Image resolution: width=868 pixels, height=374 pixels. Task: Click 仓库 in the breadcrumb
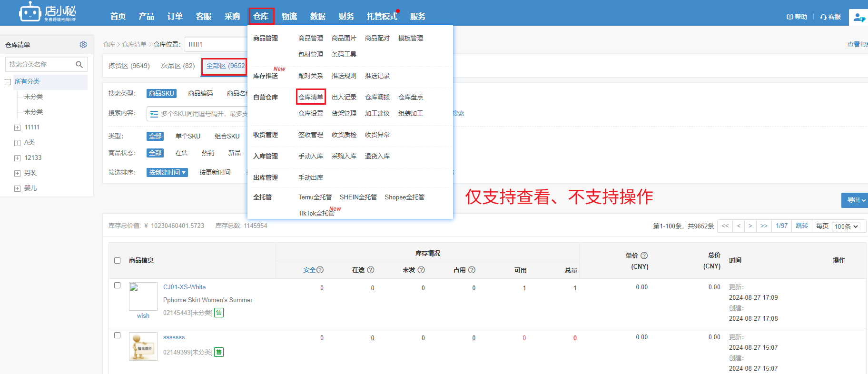109,44
